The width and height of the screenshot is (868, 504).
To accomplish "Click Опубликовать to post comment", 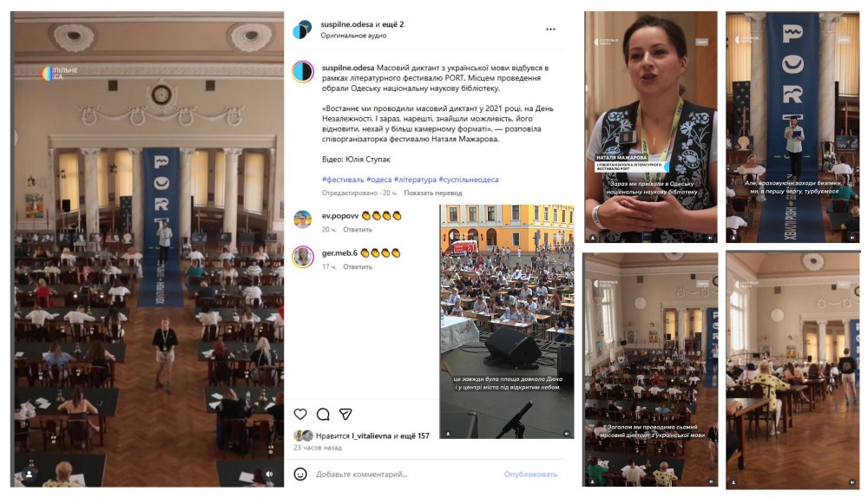I will pos(529,475).
